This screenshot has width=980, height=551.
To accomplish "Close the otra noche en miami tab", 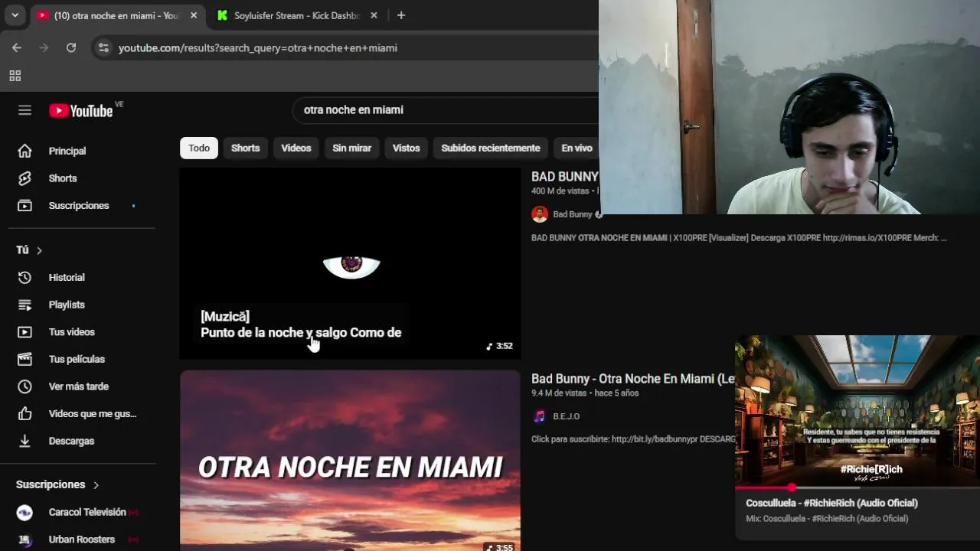I will pos(194,15).
